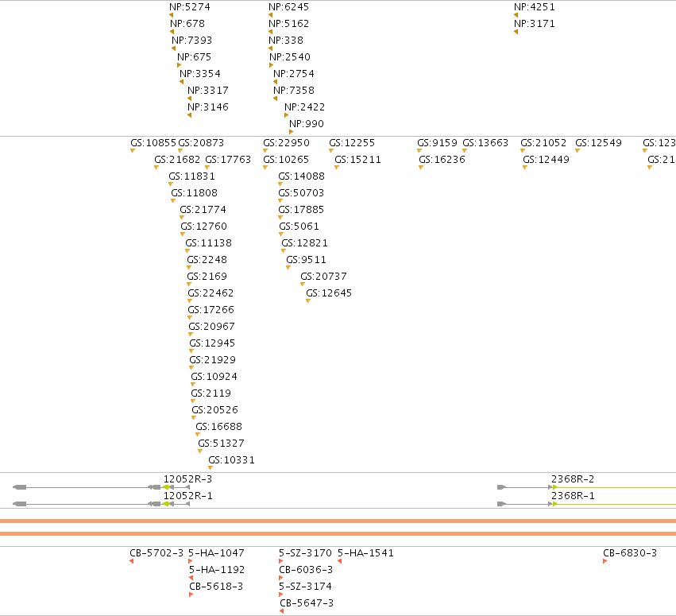
Task: Click the 2368R-2 transcript label
Action: coord(573,479)
